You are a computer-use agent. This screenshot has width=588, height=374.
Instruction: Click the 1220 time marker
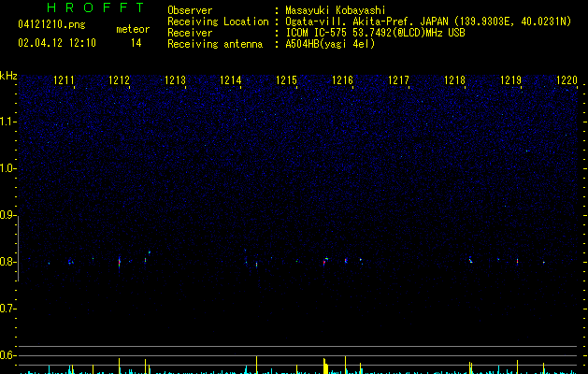566,80
